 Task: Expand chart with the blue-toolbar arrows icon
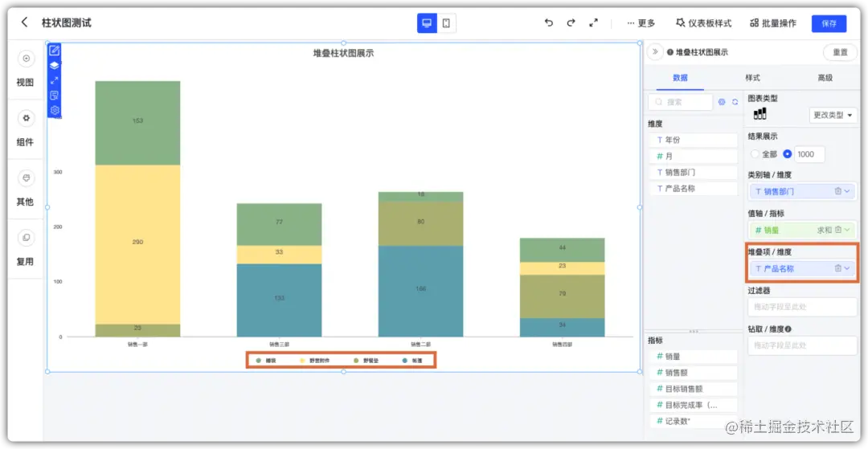pos(55,80)
